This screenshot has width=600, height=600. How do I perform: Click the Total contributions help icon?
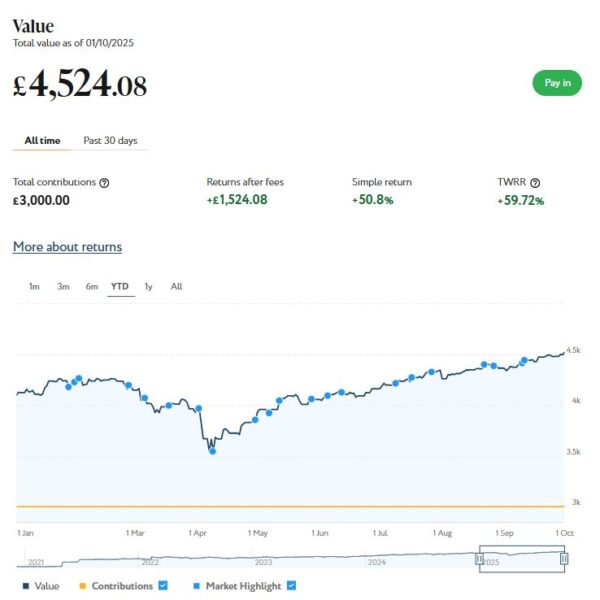(105, 183)
